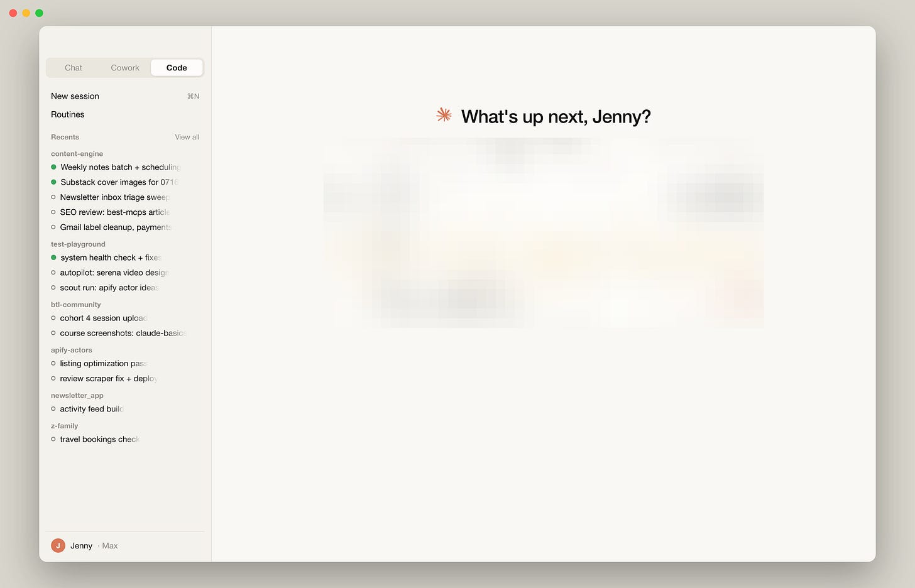This screenshot has height=588, width=915.
Task: Click the green macOS zoom button
Action: tap(39, 13)
